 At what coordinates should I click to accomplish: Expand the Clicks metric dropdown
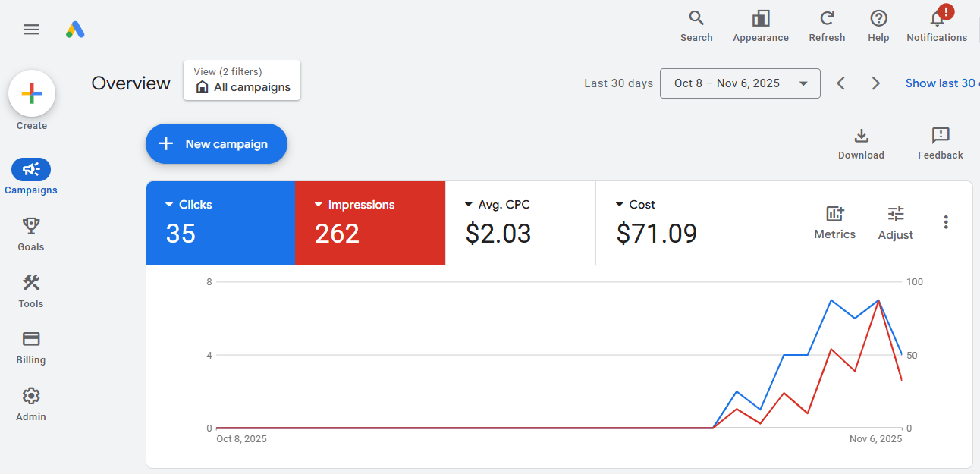pyautogui.click(x=169, y=205)
